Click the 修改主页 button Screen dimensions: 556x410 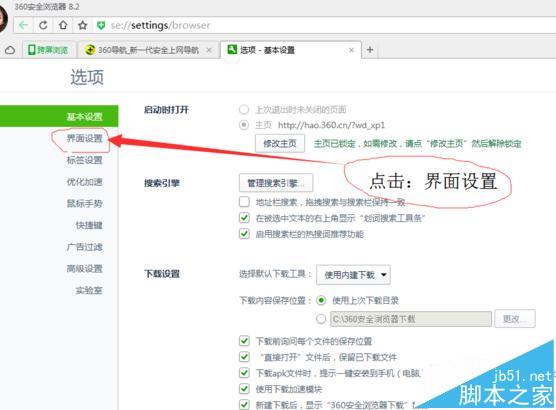click(x=280, y=143)
